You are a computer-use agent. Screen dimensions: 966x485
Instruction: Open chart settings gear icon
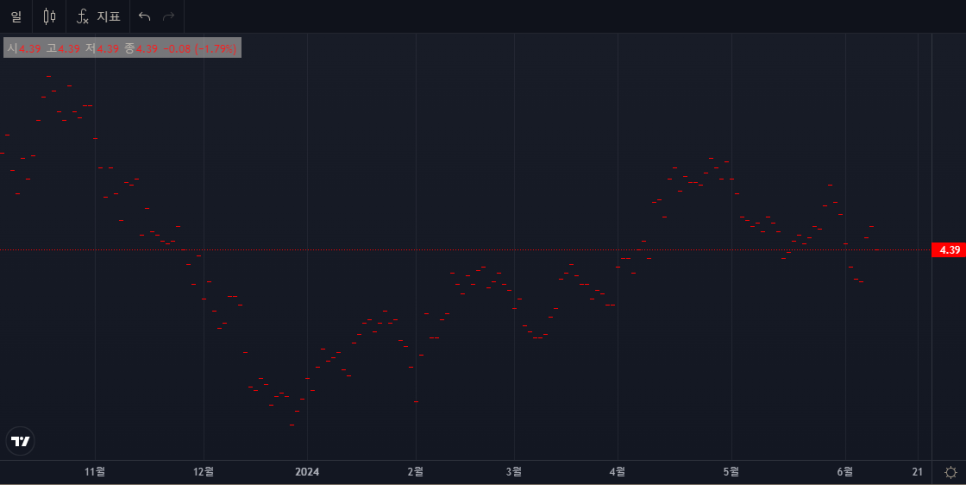[951, 473]
